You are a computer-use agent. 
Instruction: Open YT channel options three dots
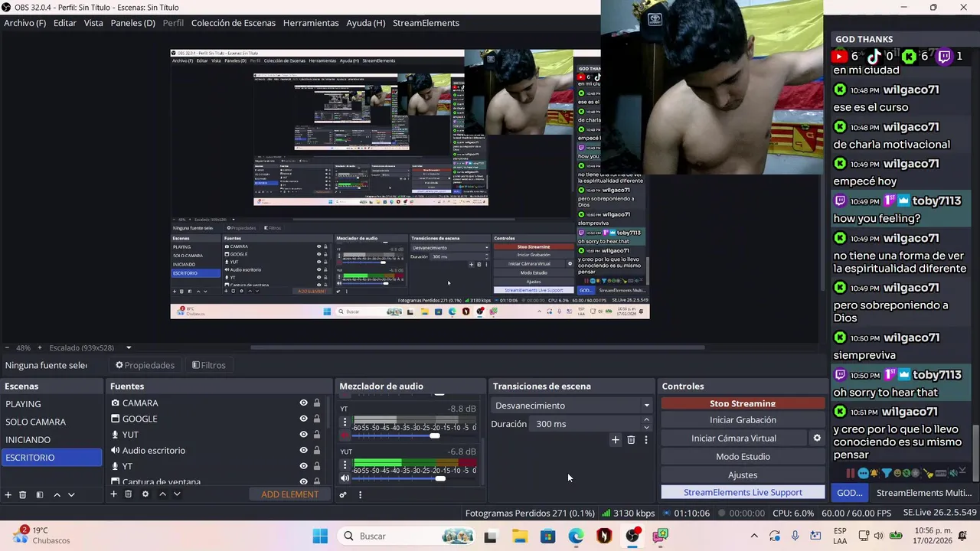345,422
